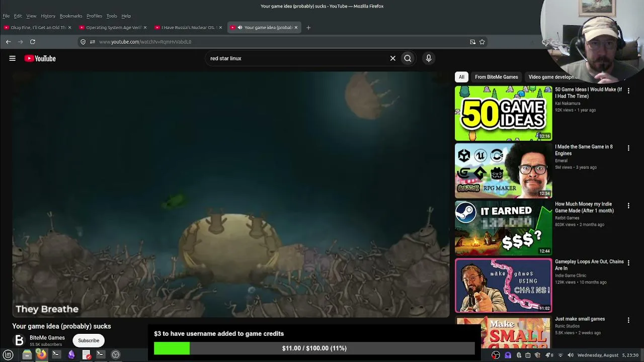Open the '50 Game Ideas' video thumbnail
Viewport: 644px width, 362px height.
tap(503, 113)
